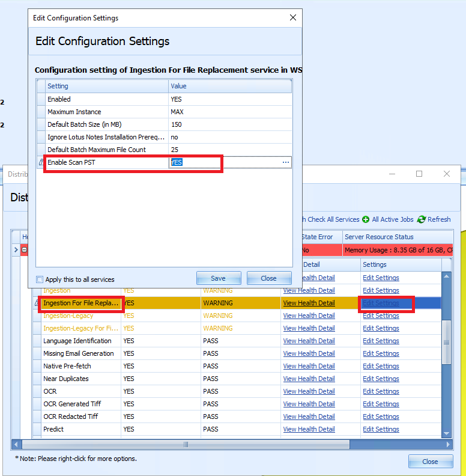Image resolution: width=466 pixels, height=476 pixels.
Task: Click the services list scroll down arrow
Action: (446, 433)
